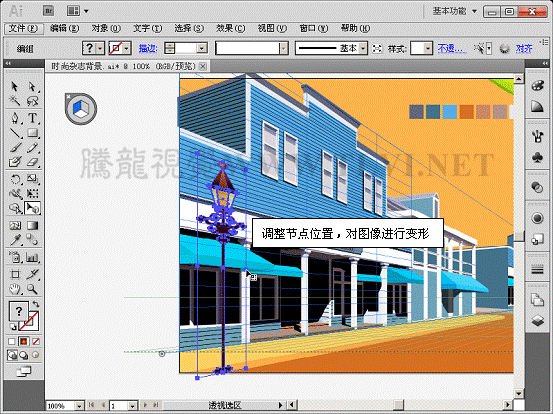Open the stroke color dropdown in control bar
The height and width of the screenshot is (414, 553).
coord(127,48)
